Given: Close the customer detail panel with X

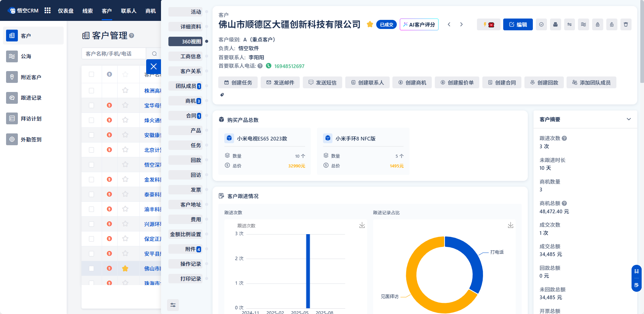Looking at the screenshot, I should coord(154,66).
